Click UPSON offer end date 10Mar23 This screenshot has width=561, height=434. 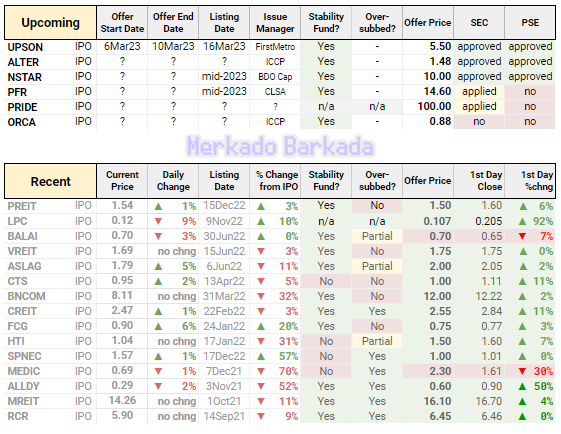pyautogui.click(x=173, y=47)
